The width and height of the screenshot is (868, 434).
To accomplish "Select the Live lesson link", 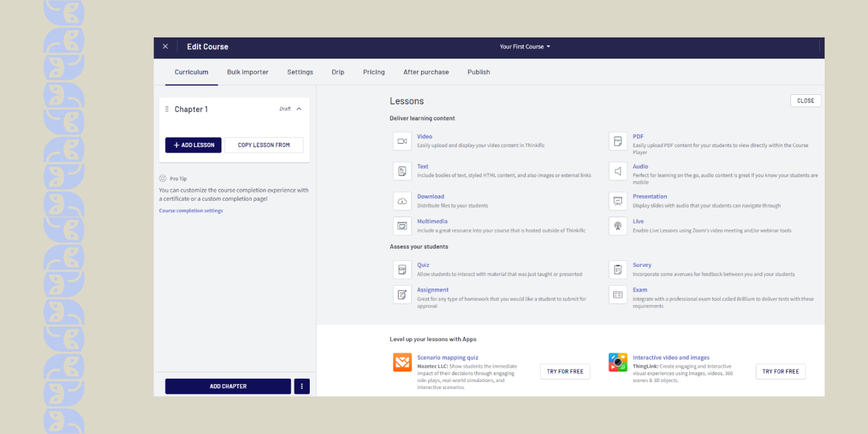I will [x=638, y=221].
